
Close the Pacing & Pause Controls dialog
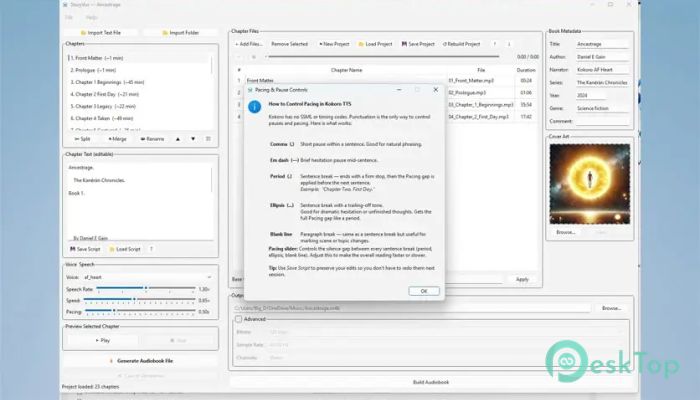pos(436,90)
